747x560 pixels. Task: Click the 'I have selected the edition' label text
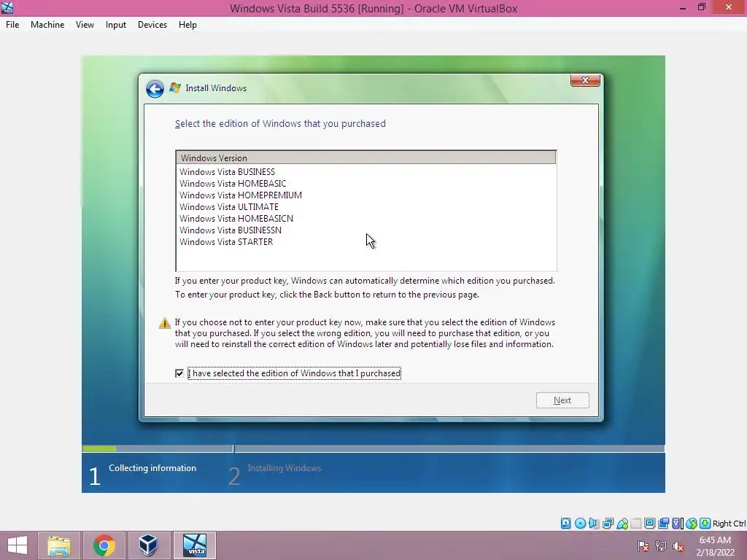click(x=294, y=373)
